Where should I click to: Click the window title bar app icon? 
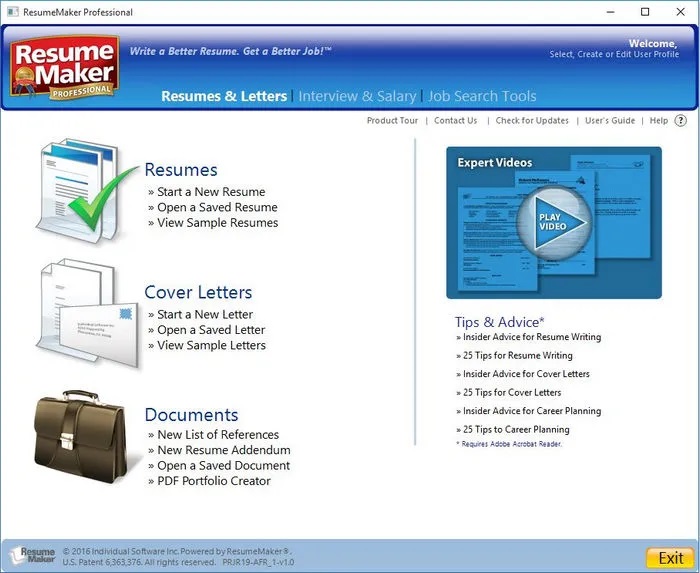[13, 12]
